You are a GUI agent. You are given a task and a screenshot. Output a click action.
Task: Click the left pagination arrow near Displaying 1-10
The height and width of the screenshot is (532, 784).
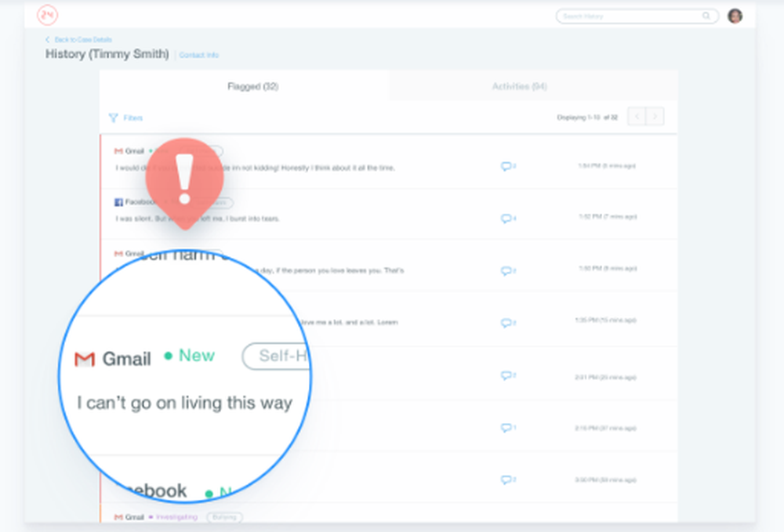636,116
